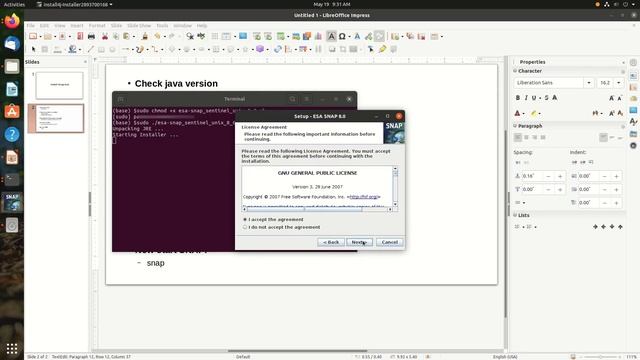The height and width of the screenshot is (360, 640).
Task: Click the Insert Chart icon
Action: coord(318,36)
